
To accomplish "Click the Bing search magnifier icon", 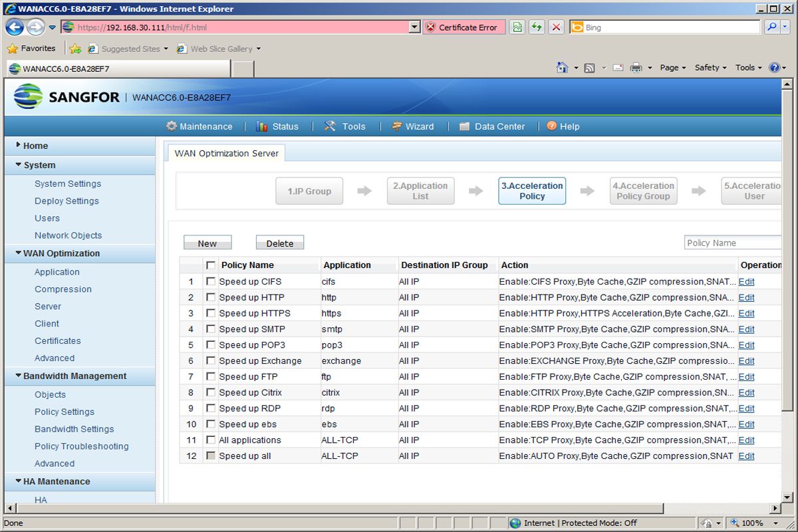I will point(771,27).
